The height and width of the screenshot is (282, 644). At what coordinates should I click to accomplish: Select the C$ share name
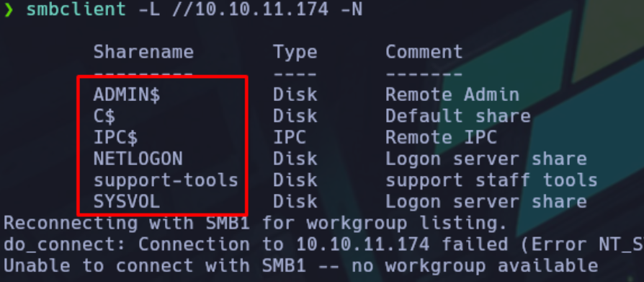[x=104, y=116]
